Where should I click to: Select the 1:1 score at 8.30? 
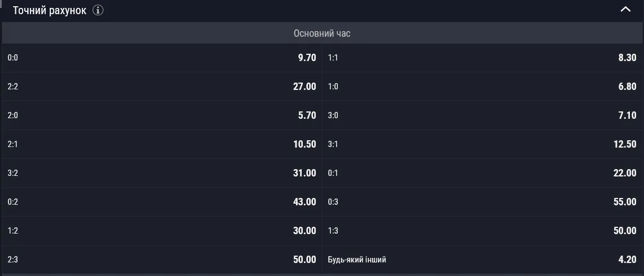point(482,58)
